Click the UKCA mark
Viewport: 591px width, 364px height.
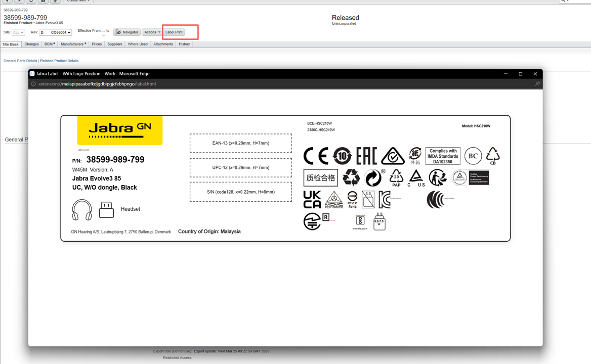tap(312, 200)
